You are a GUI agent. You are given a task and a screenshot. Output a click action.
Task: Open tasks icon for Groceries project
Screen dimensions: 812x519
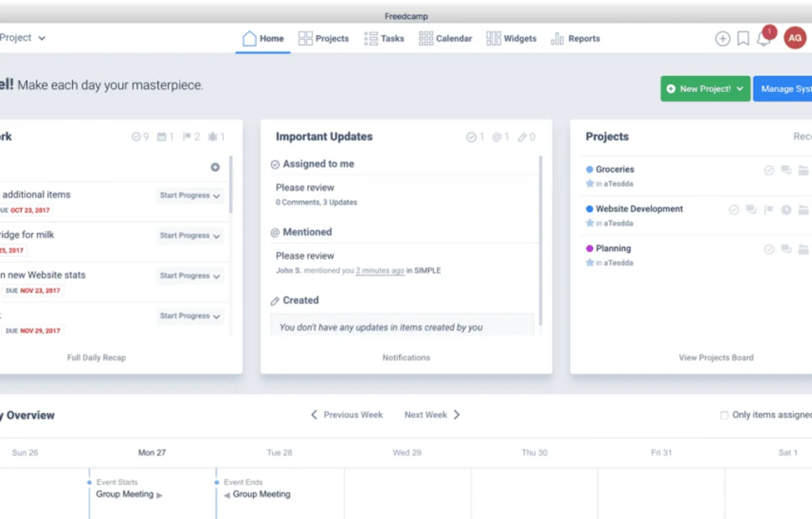click(769, 170)
